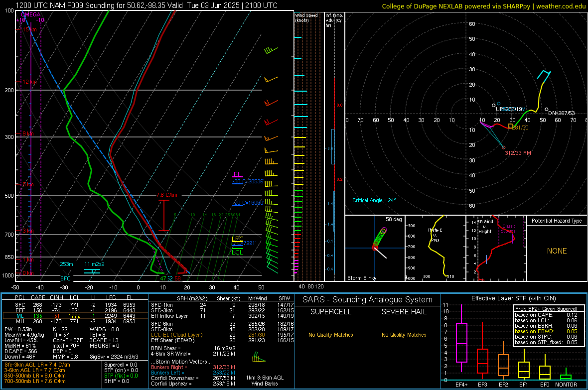The width and height of the screenshot is (588, 390).
Task: Click the 1km & 6km AGL wind barb glyph
Action: coord(259,357)
